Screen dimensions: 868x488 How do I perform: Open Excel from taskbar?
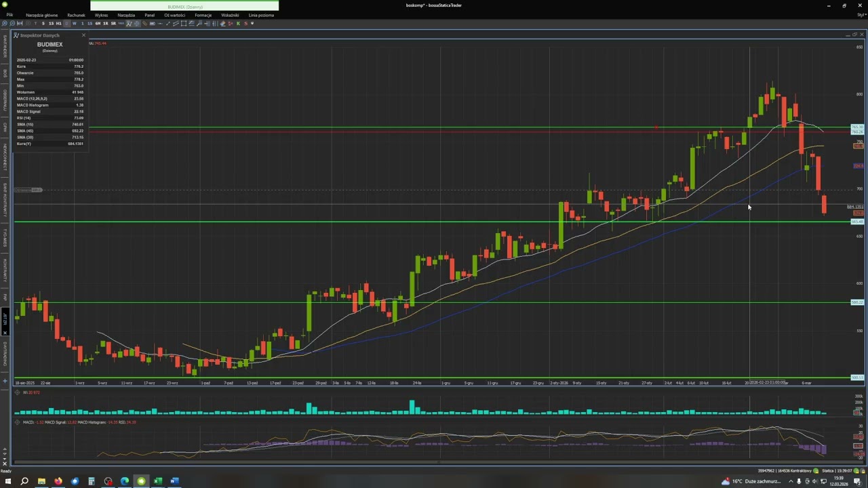[x=158, y=481]
